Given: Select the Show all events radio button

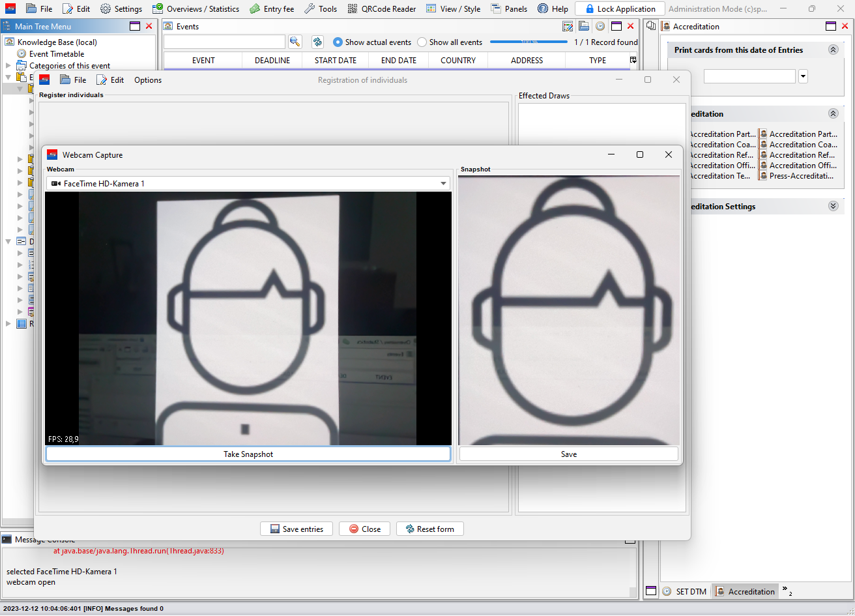Looking at the screenshot, I should 422,42.
